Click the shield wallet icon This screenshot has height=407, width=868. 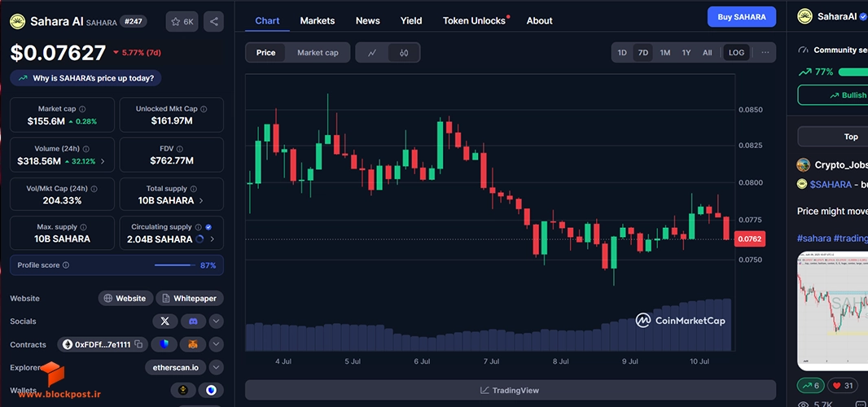click(164, 344)
